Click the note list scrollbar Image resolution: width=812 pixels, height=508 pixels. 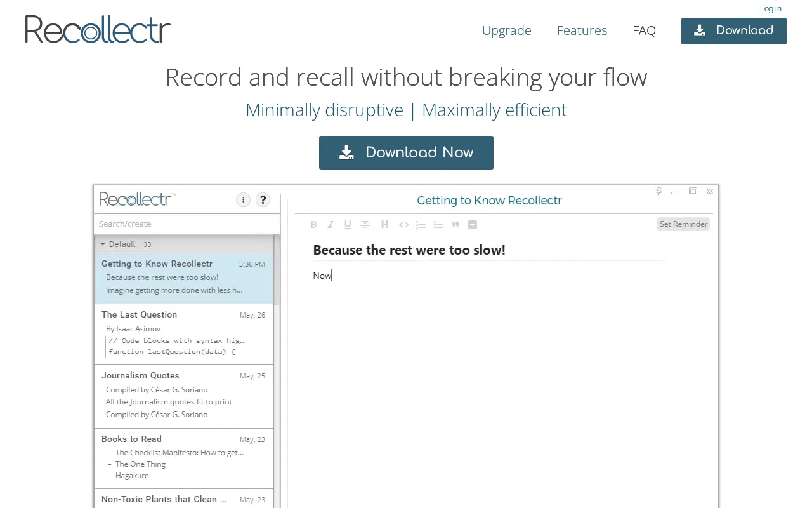277,270
